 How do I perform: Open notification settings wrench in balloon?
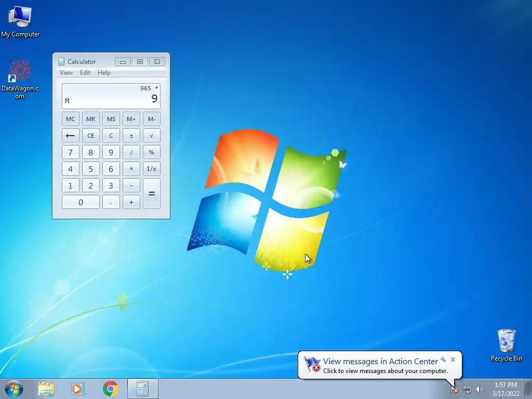click(443, 360)
